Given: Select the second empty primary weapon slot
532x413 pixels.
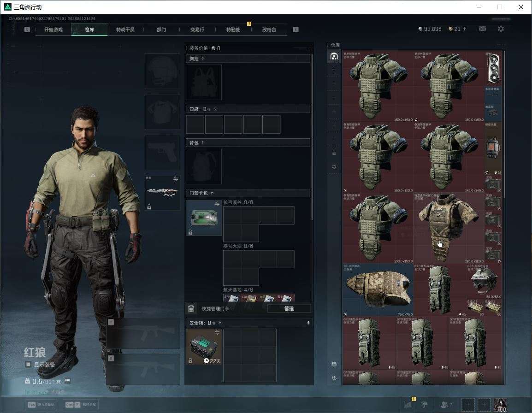Looking at the screenshot, I should pyautogui.click(x=143, y=370).
